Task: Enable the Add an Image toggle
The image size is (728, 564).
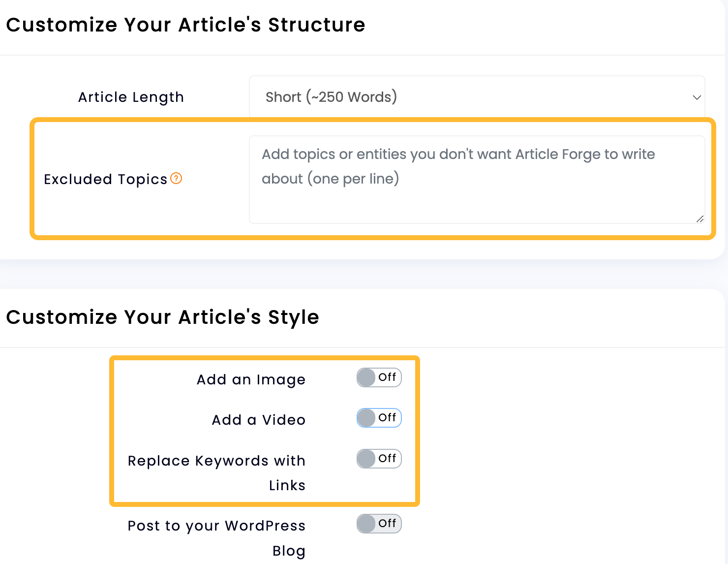Action: [379, 377]
